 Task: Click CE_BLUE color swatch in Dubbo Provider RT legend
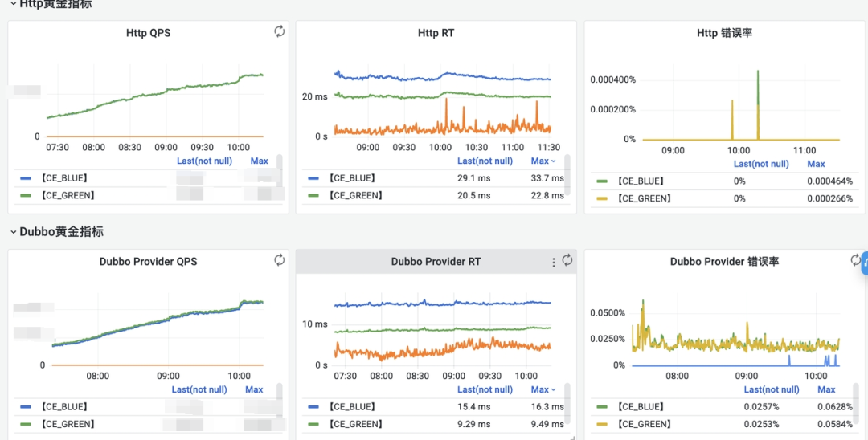click(313, 407)
